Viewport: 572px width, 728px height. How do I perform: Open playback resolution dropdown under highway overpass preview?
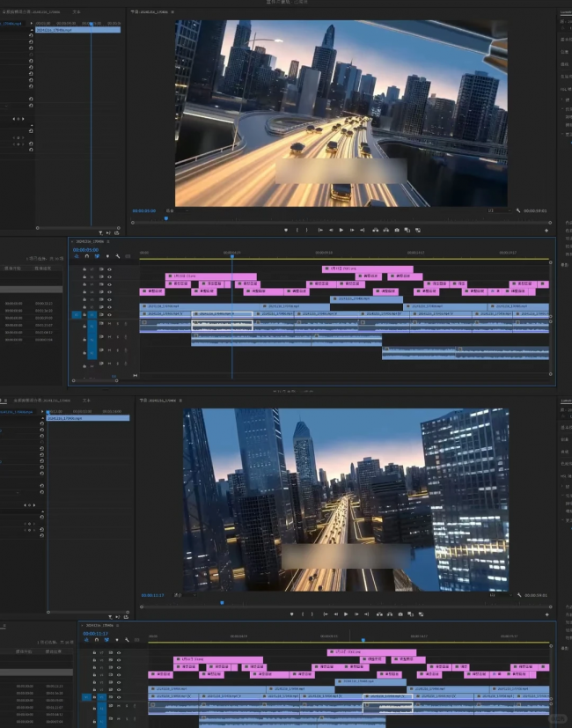(498, 211)
